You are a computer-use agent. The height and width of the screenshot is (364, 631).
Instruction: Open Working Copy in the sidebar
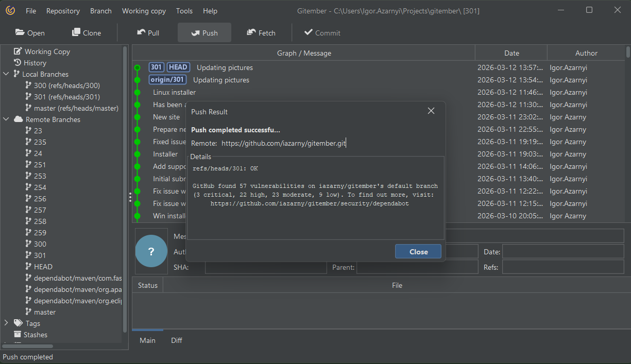47,51
